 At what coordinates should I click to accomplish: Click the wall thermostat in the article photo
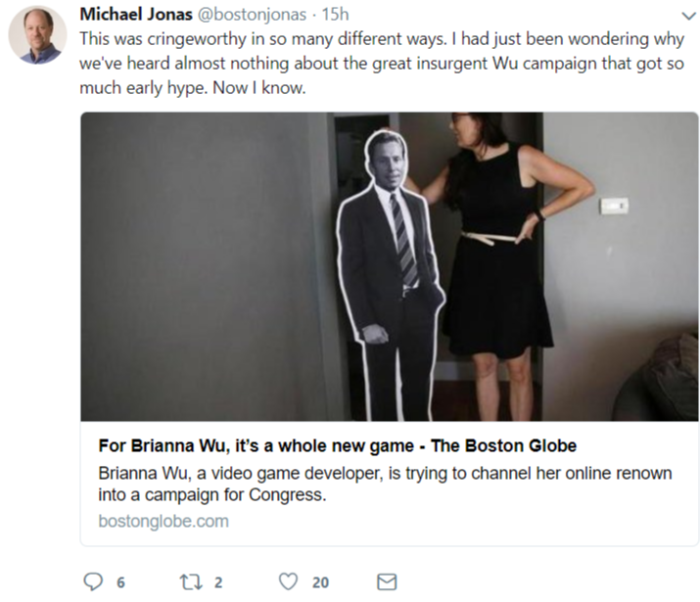(x=614, y=206)
